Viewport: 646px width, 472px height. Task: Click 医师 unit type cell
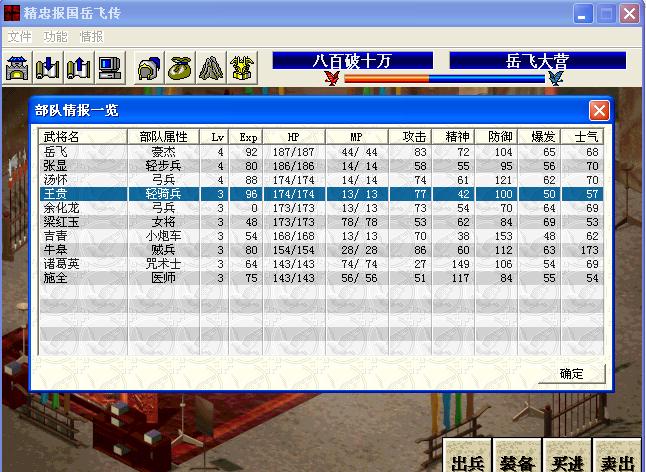point(163,278)
